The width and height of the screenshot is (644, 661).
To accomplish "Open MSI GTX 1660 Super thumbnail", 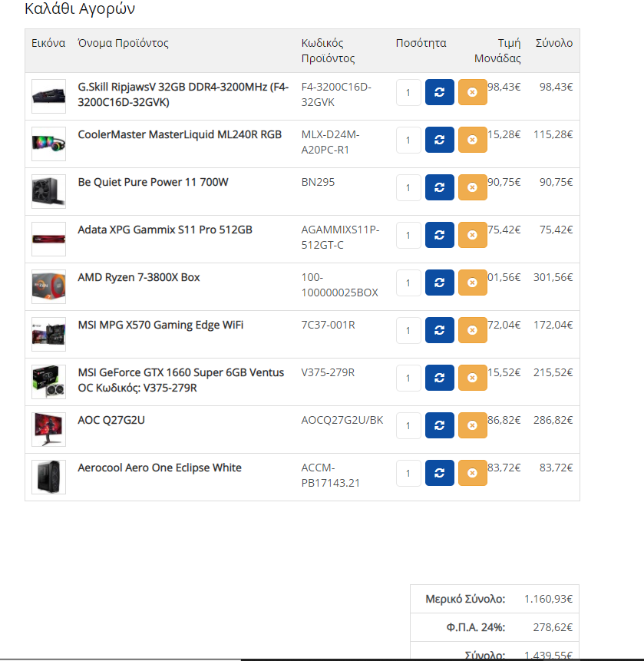I will 48,382.
